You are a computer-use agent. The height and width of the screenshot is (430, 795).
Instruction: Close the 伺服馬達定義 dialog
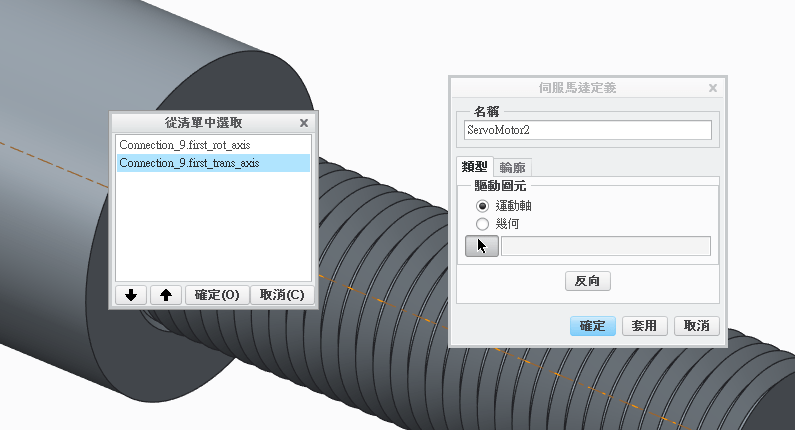pos(713,88)
